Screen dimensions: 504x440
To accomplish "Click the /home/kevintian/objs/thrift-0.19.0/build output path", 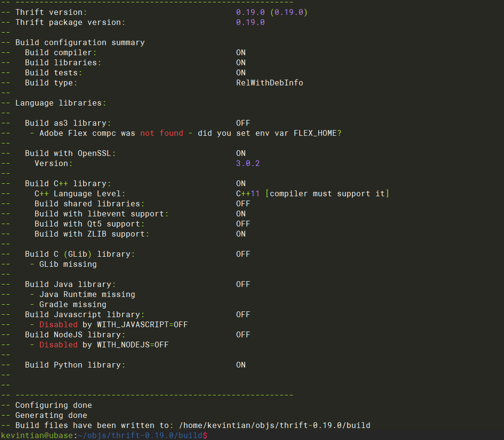I will (274, 425).
